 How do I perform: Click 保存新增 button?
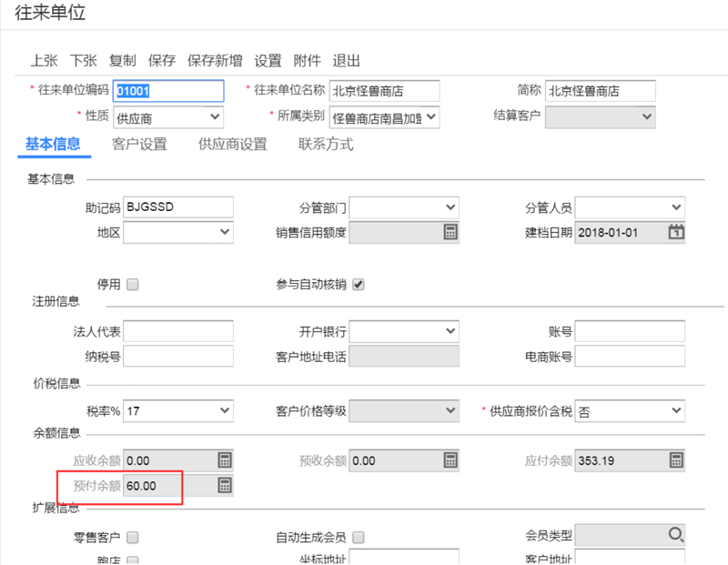click(215, 60)
